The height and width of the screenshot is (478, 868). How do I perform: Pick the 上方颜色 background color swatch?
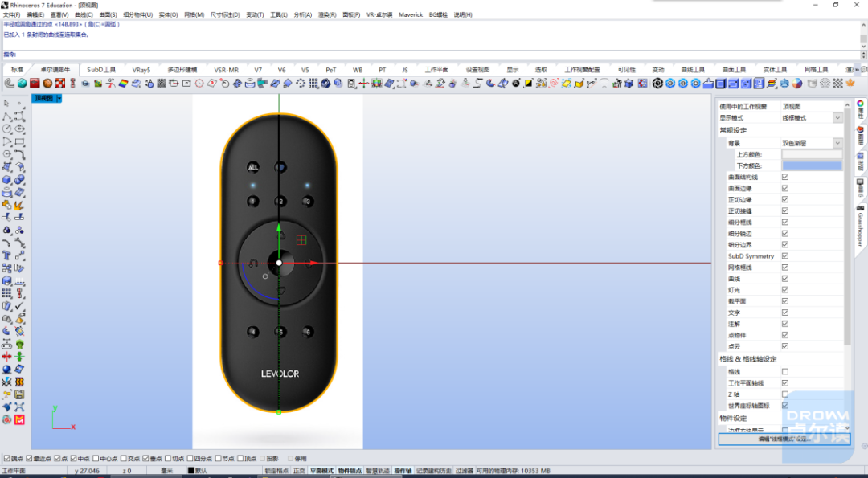pyautogui.click(x=812, y=154)
